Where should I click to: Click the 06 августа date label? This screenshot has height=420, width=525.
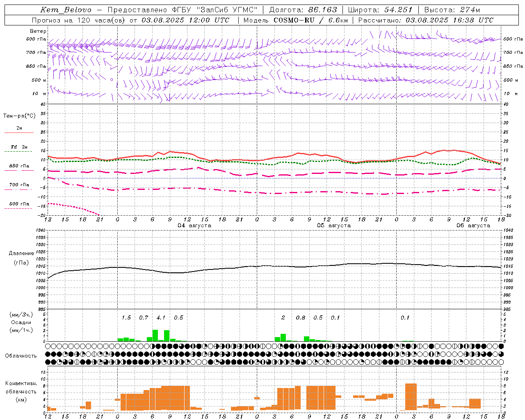473,226
